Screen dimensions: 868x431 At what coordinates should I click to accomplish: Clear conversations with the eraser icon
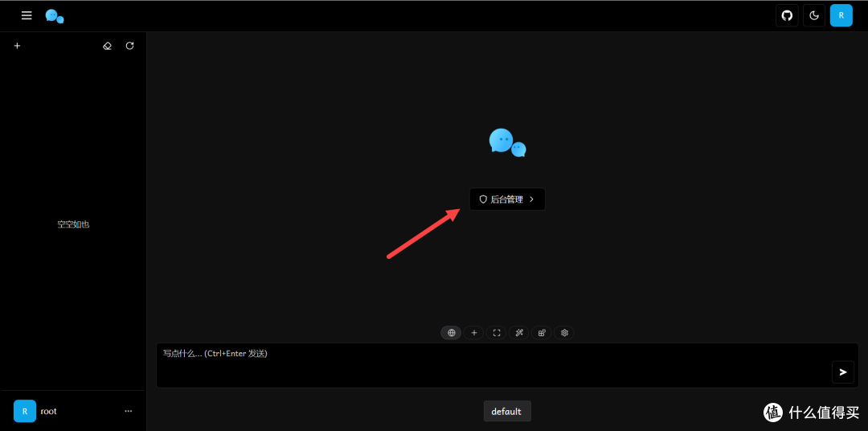point(108,46)
